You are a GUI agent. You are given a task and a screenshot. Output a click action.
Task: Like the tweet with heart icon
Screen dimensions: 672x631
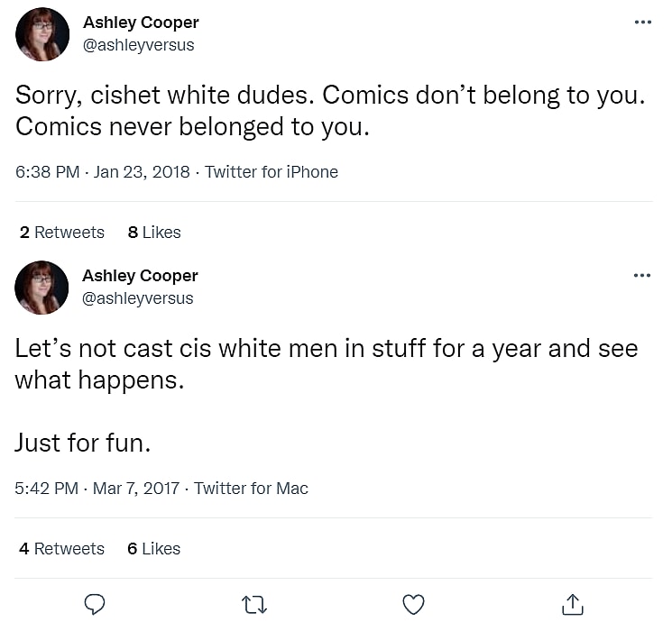point(413,604)
